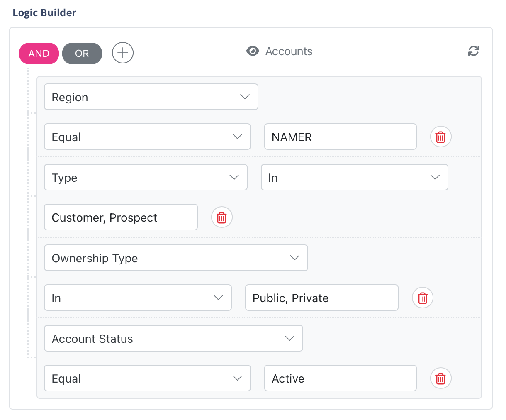
Task: Delete the Ownership Type condition
Action: pos(422,298)
